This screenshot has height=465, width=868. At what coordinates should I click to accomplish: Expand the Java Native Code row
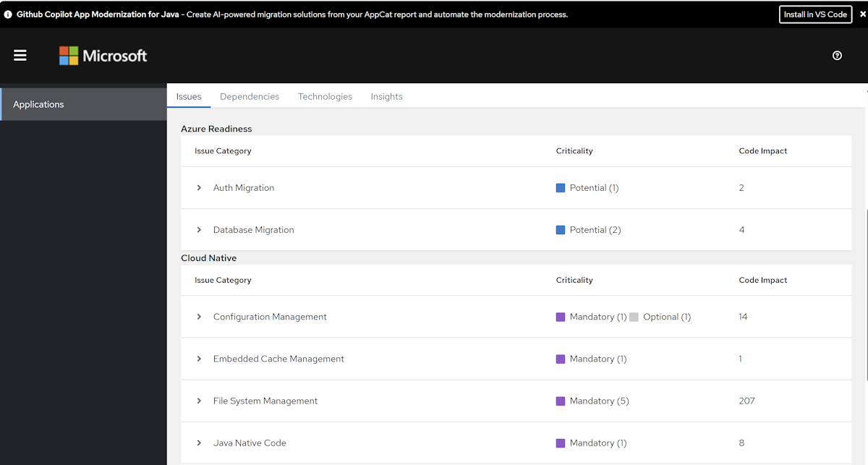[199, 443]
